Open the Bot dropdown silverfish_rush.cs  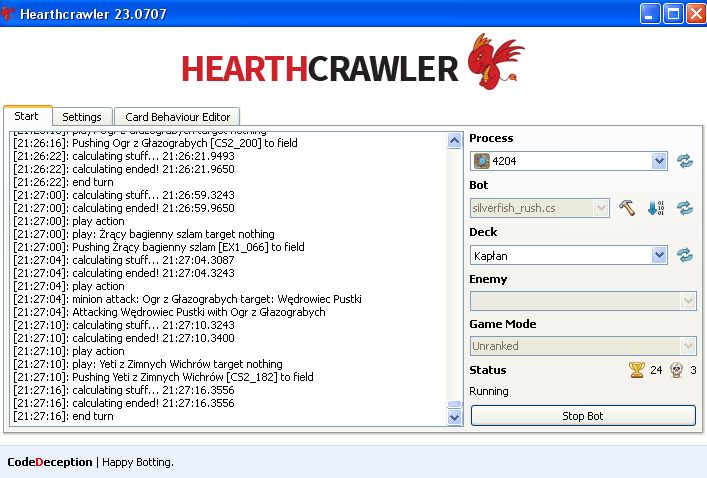pos(601,208)
